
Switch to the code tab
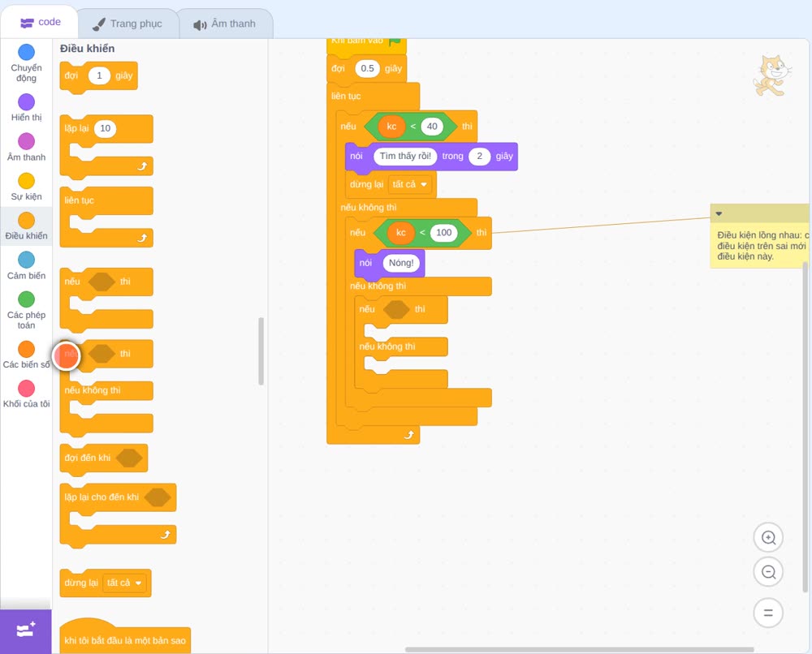click(40, 22)
